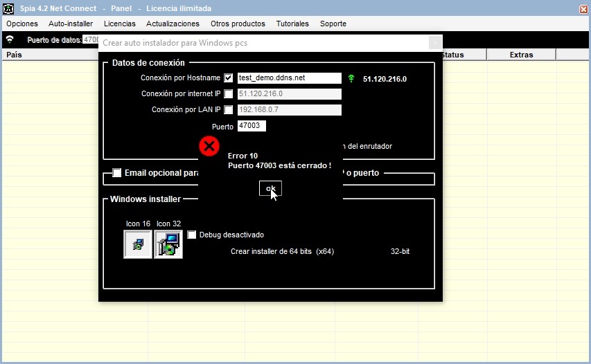Open the Auto-installer menu
The height and width of the screenshot is (364, 591).
pos(71,24)
